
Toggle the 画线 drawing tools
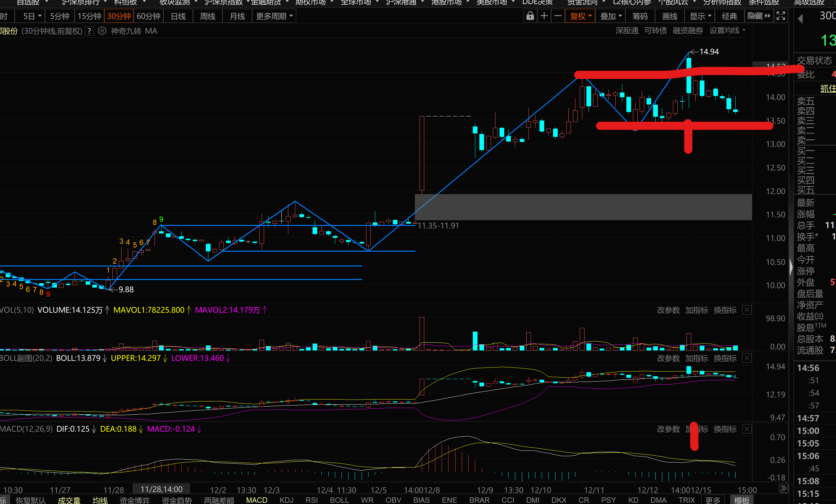click(669, 16)
